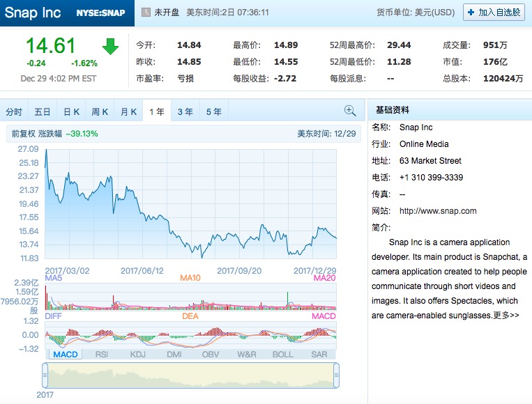532x404 pixels.
Task: Click the 52周最低价 value 11.28
Action: (x=399, y=62)
